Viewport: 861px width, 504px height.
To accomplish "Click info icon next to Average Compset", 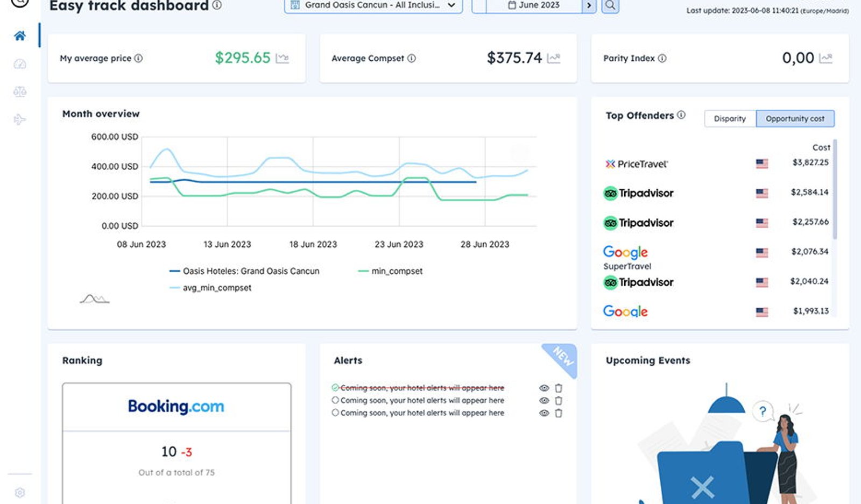I will (x=412, y=58).
